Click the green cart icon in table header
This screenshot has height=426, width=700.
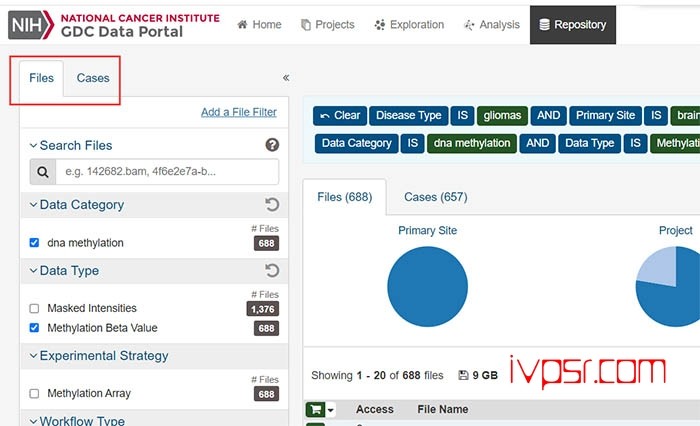[315, 409]
